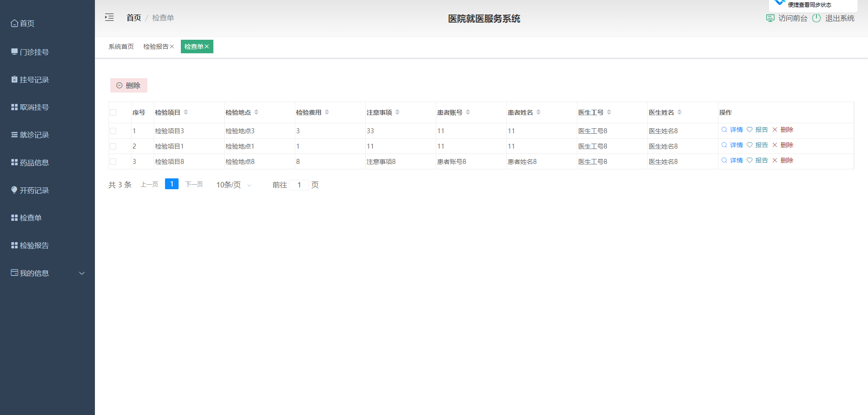Sort by 患者姓名 column arrows
This screenshot has width=868, height=415.
click(x=538, y=112)
